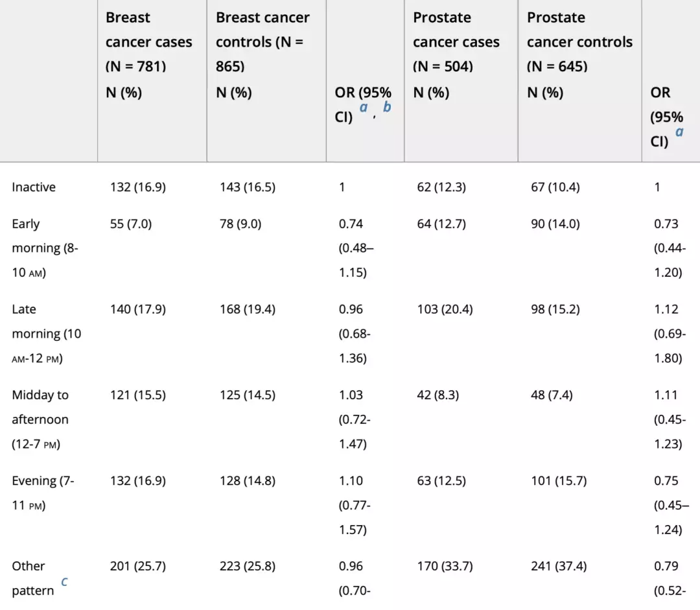This screenshot has width=700, height=610.
Task: Open footnote a in breast cancer OR header
Action: [x=364, y=107]
